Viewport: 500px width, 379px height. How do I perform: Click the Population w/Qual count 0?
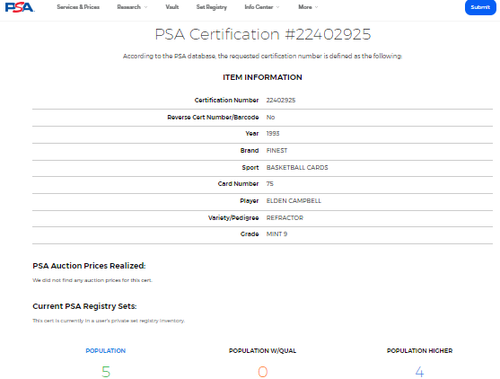(x=263, y=372)
